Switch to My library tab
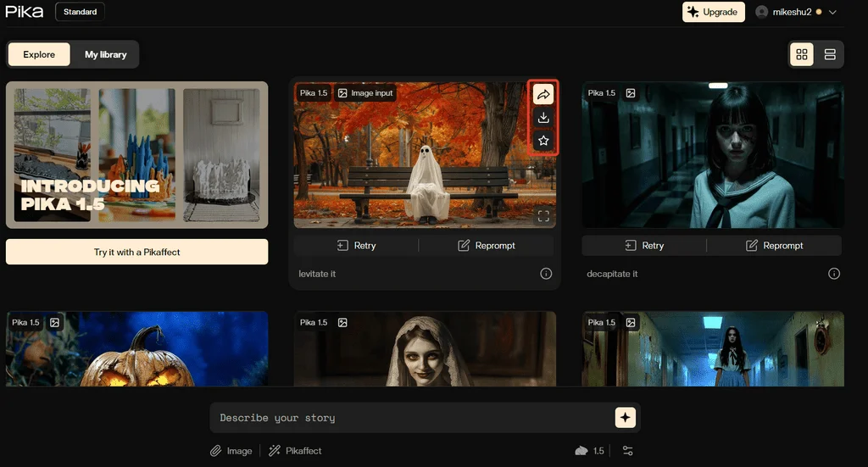868x467 pixels. point(105,54)
